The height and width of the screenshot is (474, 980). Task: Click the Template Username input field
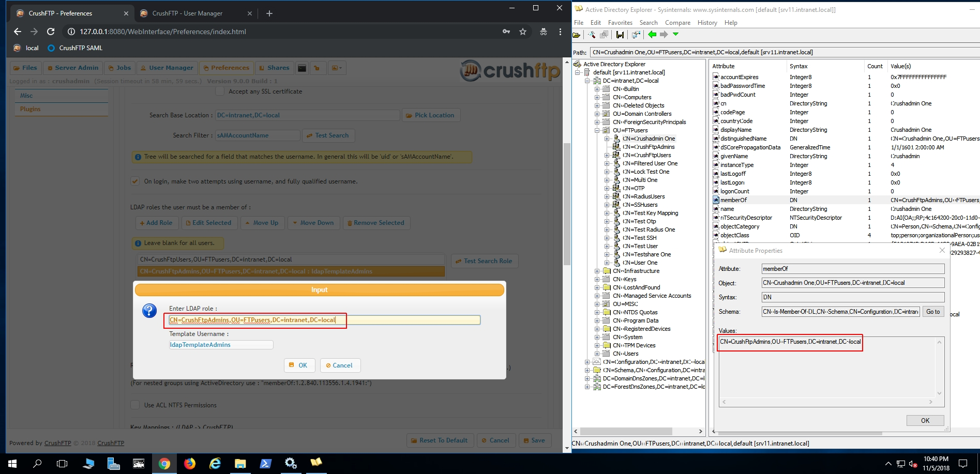pyautogui.click(x=221, y=345)
